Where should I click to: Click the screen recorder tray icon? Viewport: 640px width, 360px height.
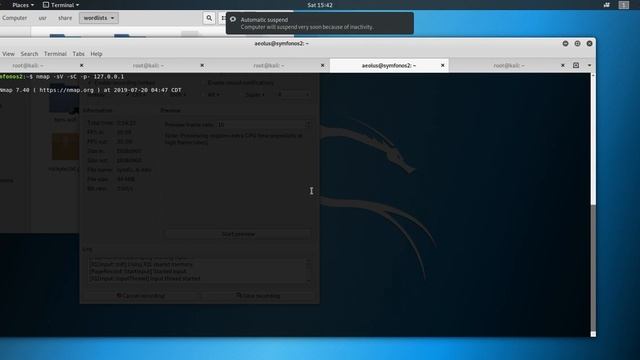point(607,5)
